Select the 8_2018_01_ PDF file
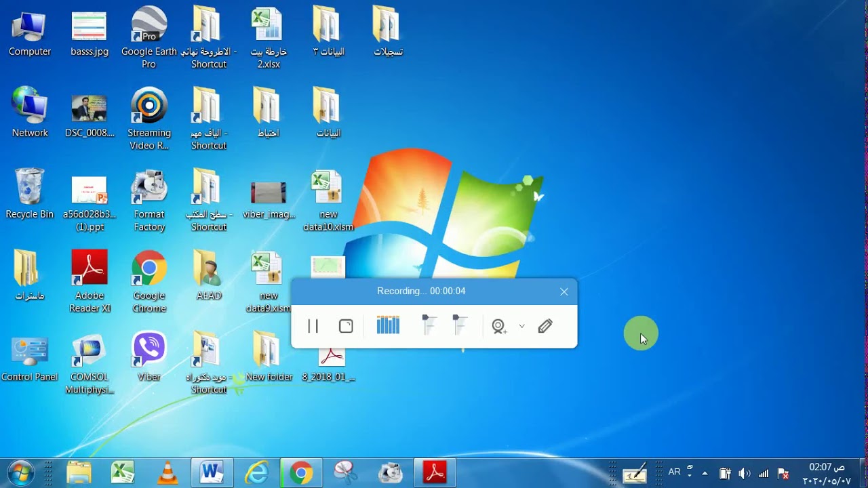This screenshot has width=868, height=488. coord(330,365)
